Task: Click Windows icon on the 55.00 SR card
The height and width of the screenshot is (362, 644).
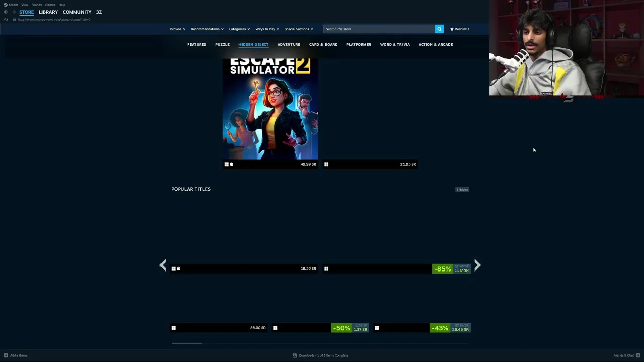Action: pos(173,328)
